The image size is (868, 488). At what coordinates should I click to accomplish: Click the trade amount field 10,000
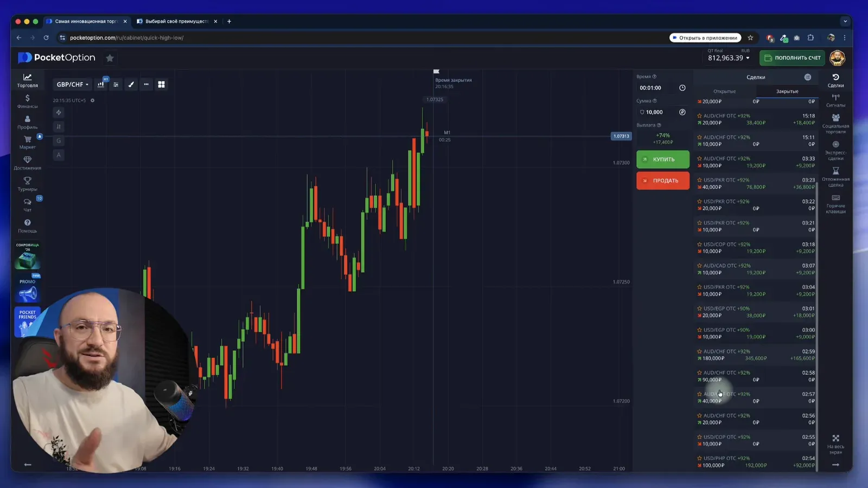click(x=662, y=112)
